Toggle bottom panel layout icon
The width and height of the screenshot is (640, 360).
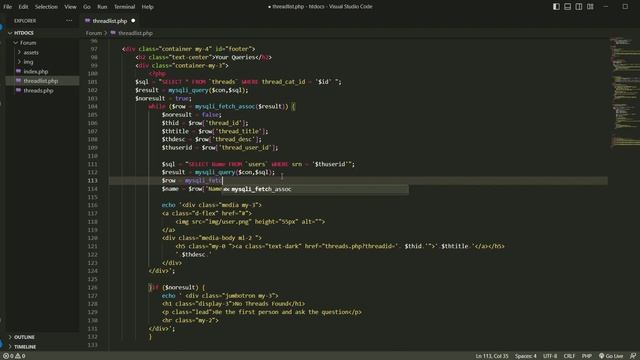point(567,7)
